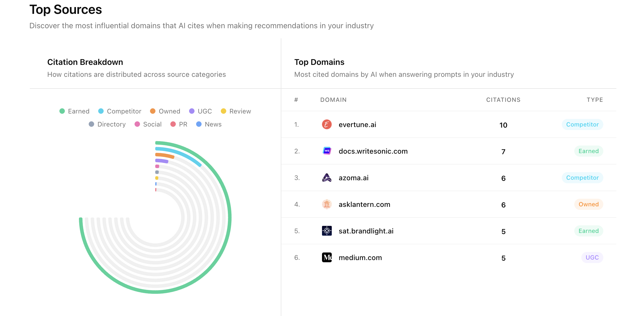Click the asklantern.com logo icon
644x316 pixels.
(x=327, y=204)
